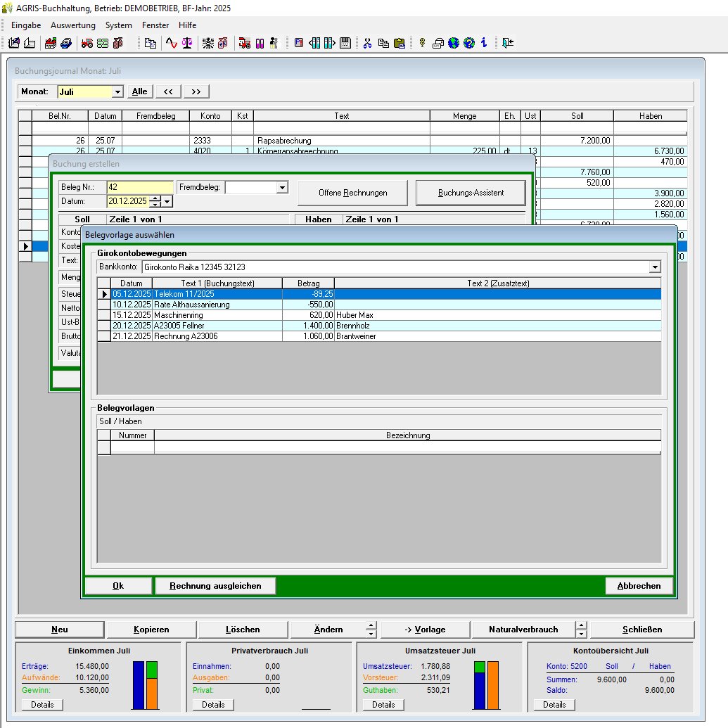The width and height of the screenshot is (728, 728).
Task: Click the balance scale toolbar icon
Action: 187,43
